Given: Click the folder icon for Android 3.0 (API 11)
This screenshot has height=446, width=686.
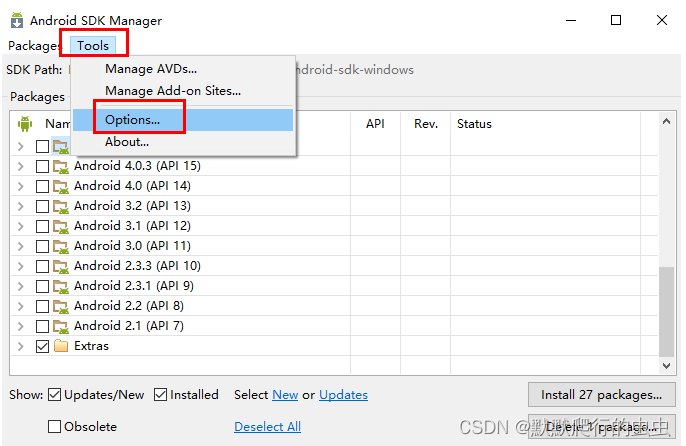Looking at the screenshot, I should [x=61, y=246].
